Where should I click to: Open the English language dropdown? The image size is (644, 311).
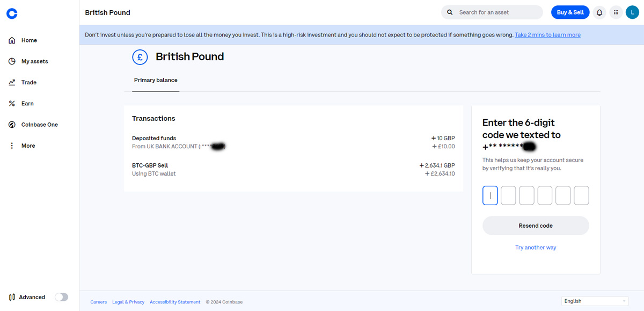click(595, 301)
